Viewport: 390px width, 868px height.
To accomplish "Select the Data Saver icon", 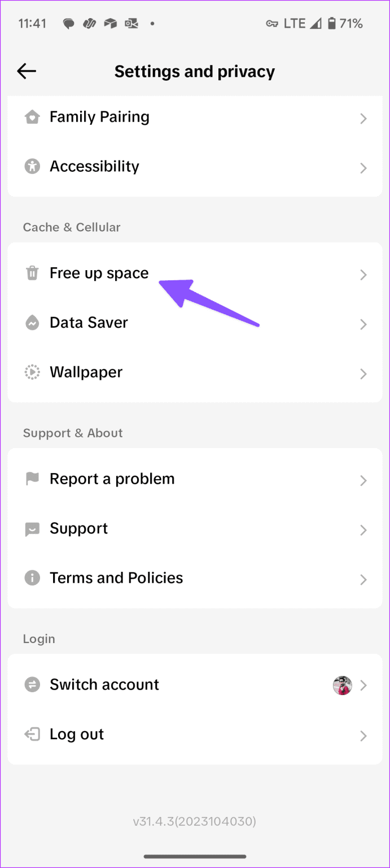I will [x=32, y=323].
